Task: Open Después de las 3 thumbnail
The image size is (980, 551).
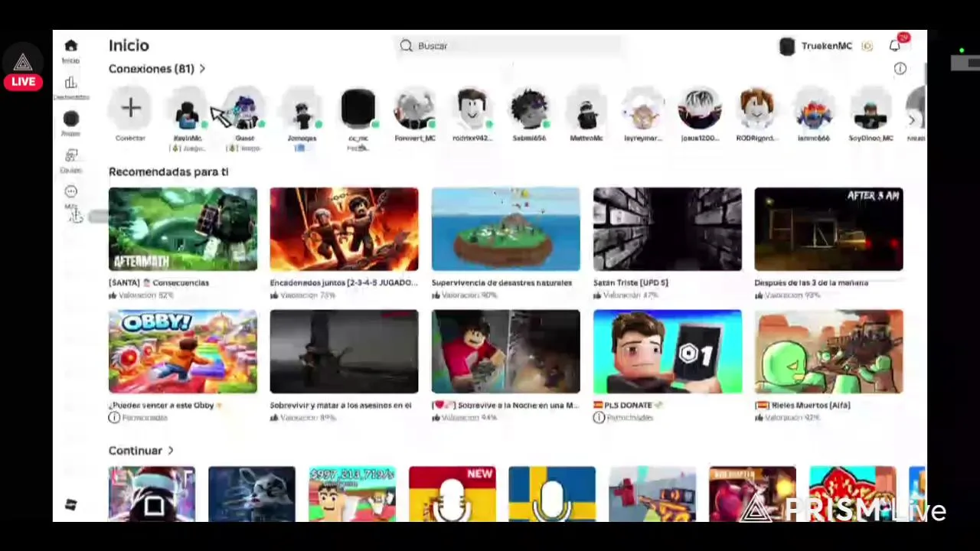Action: 829,229
